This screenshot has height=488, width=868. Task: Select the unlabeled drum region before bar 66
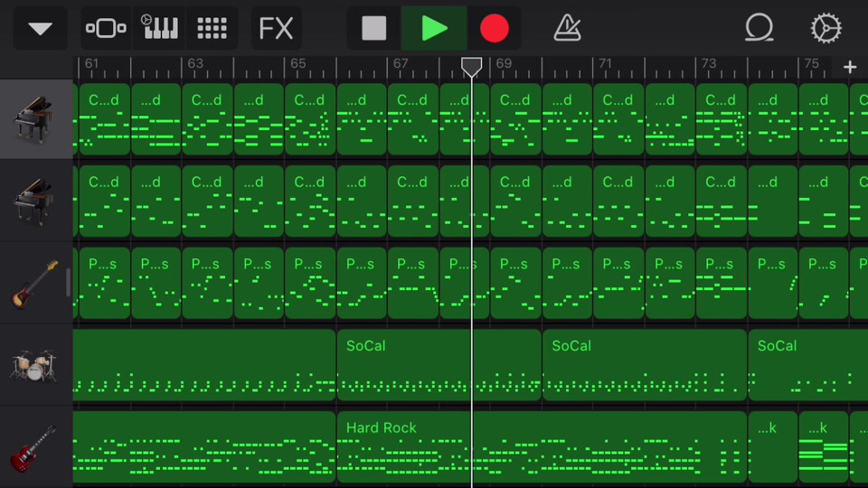point(204,364)
